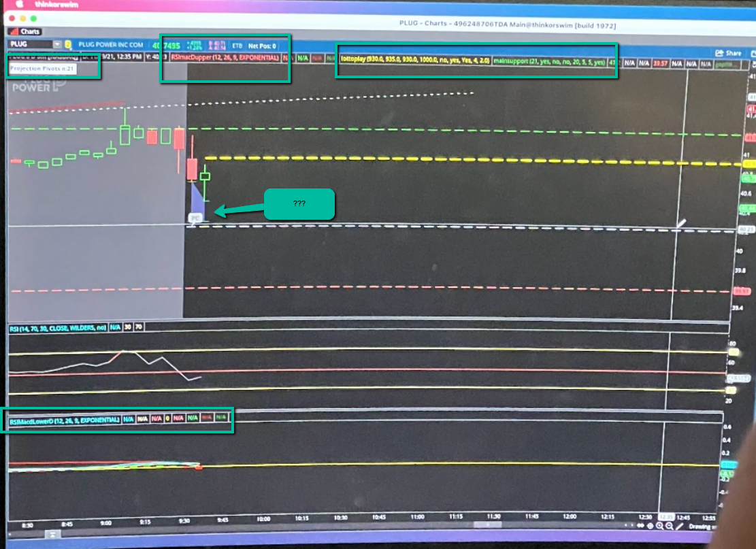Screen dimensions: 756x549
Task: Click the zoom in magnifier icon
Action: click(659, 527)
